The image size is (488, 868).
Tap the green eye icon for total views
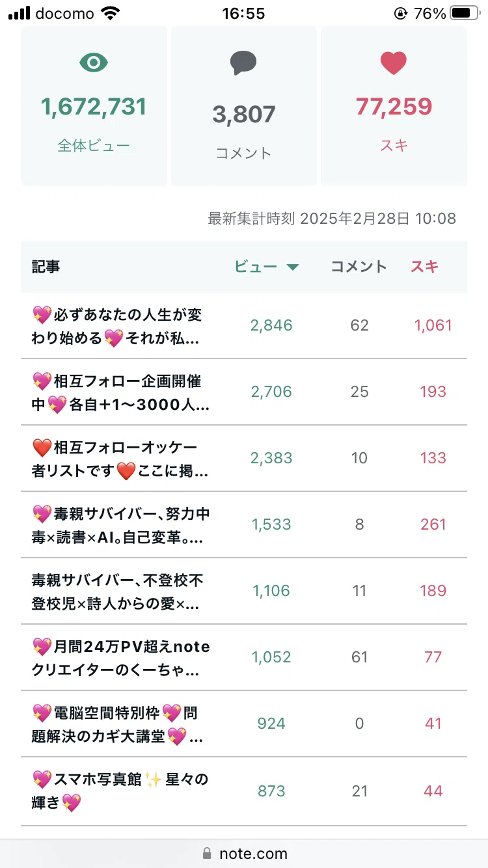coord(94,62)
